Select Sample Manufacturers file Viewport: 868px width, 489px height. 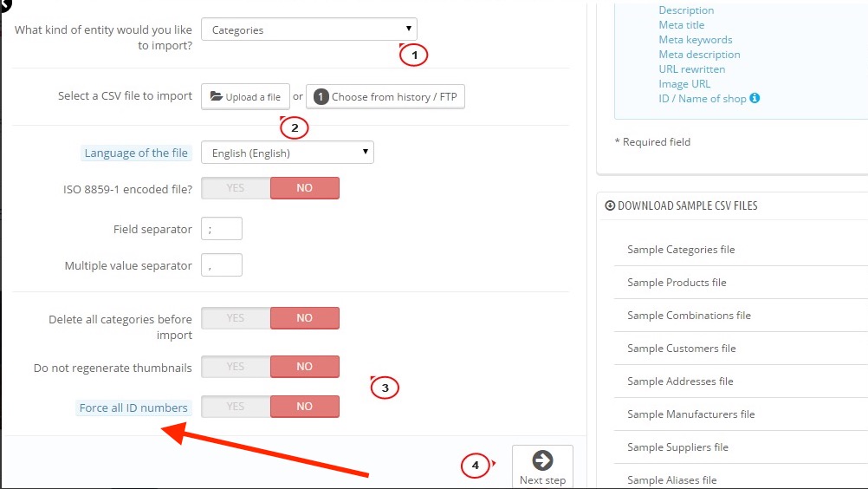tap(691, 414)
